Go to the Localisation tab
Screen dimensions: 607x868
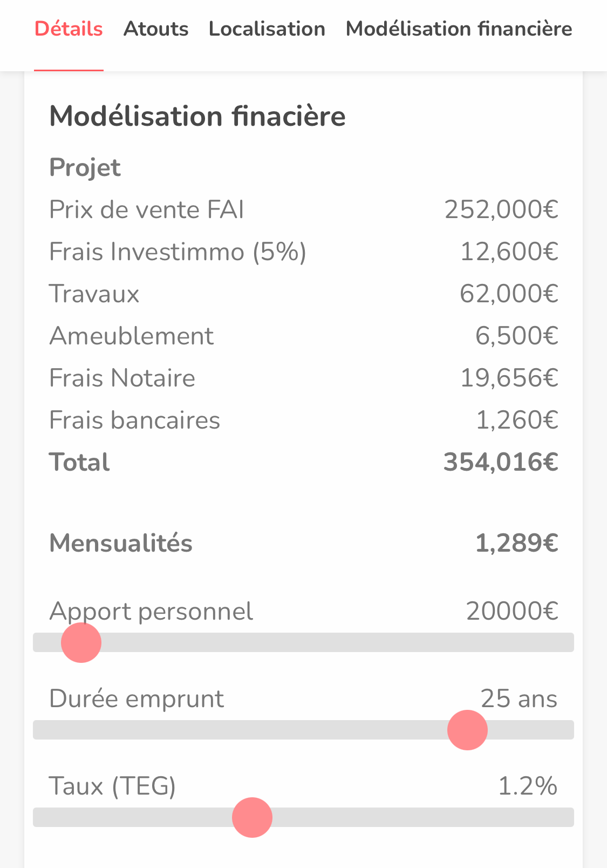267,29
